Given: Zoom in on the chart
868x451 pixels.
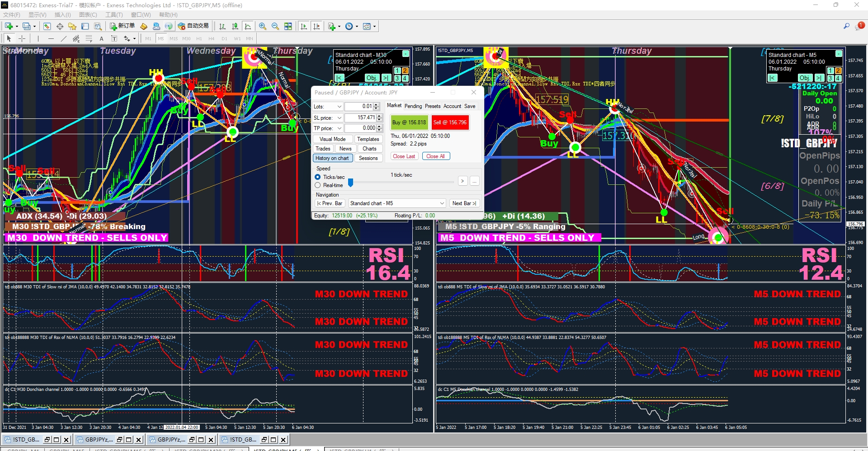Looking at the screenshot, I should point(263,26).
